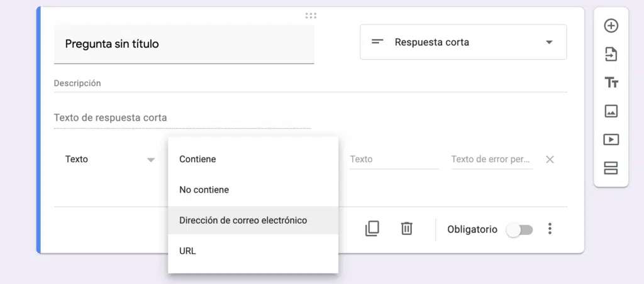Add a title and description block
644x284 pixels.
point(611,83)
